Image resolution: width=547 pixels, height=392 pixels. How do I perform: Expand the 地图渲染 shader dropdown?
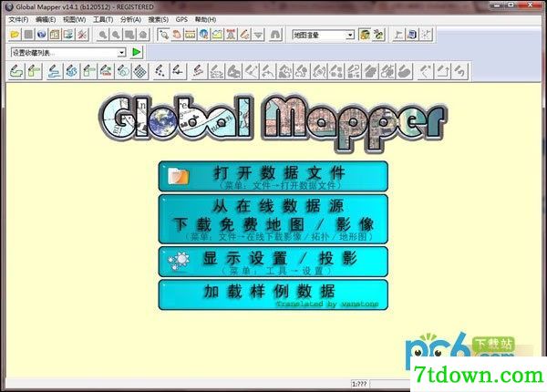tap(350, 35)
